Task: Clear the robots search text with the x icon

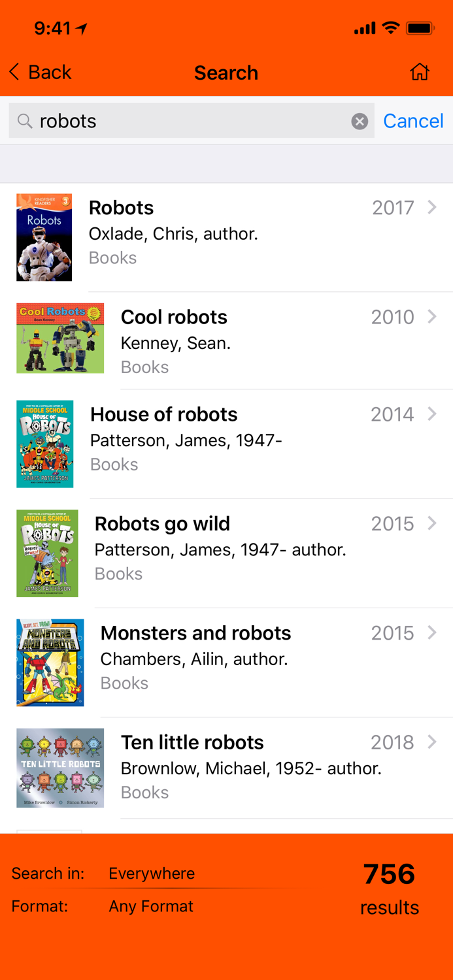Action: point(360,121)
